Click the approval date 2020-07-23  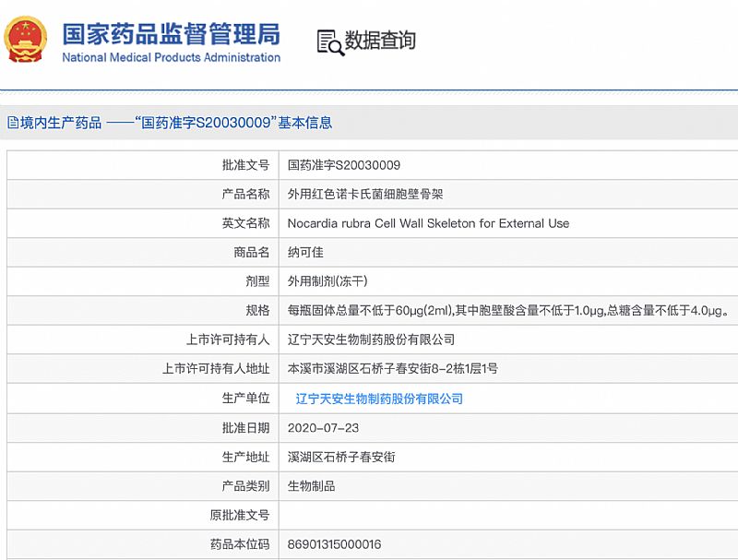point(323,428)
